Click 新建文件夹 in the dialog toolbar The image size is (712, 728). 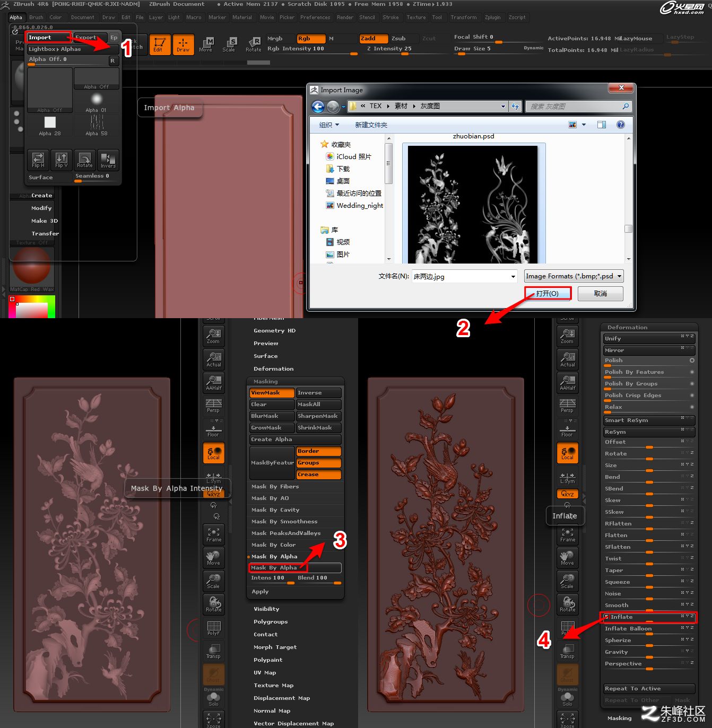(x=371, y=125)
